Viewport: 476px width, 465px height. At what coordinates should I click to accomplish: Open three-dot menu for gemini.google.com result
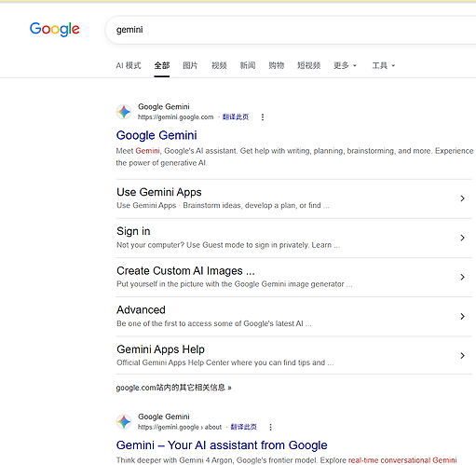tap(263, 117)
